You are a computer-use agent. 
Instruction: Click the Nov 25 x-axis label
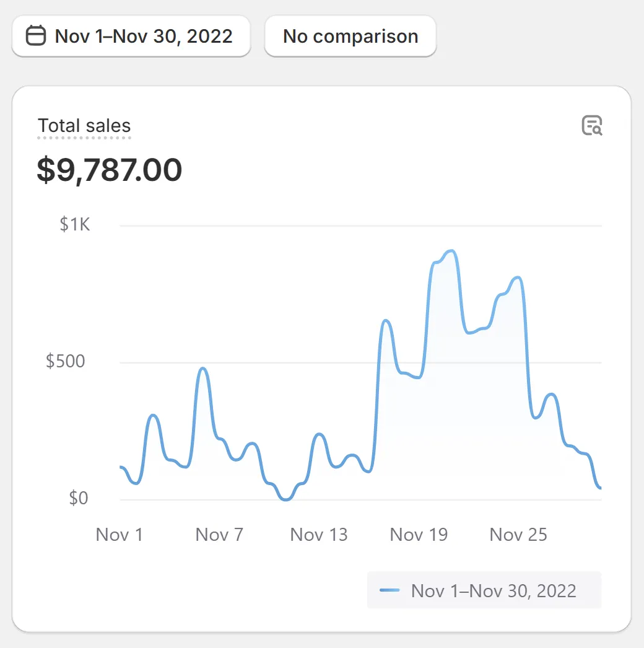pyautogui.click(x=518, y=535)
